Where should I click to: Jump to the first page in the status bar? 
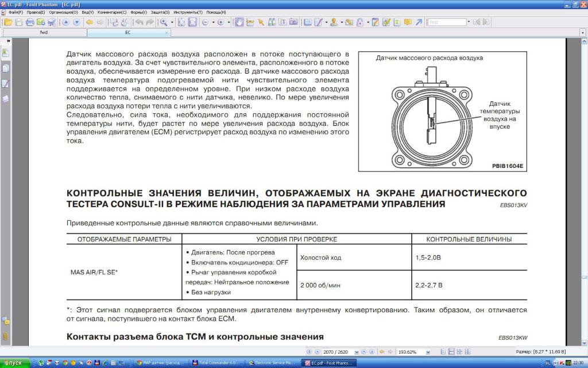(x=310, y=352)
